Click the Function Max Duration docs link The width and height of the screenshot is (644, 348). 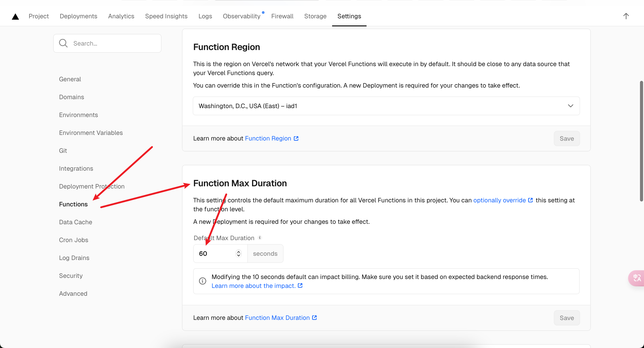(x=277, y=318)
